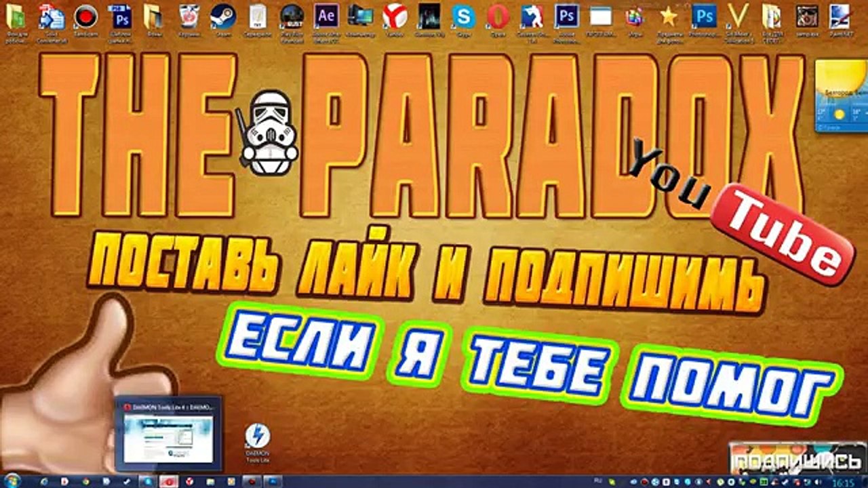868x488 pixels.
Task: Open the bright blue Photoshop shortcut
Action: [x=705, y=19]
